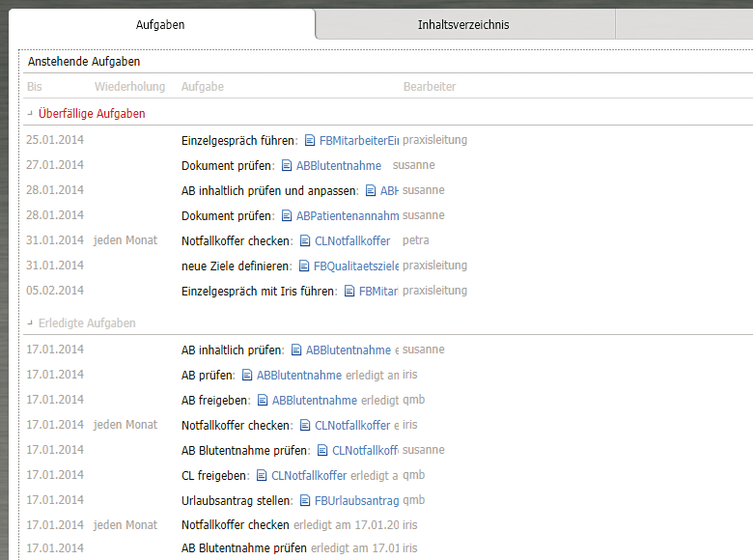This screenshot has width=753, height=560.
Task: Collapse the Erledigte Aufgaben section
Action: [31, 323]
